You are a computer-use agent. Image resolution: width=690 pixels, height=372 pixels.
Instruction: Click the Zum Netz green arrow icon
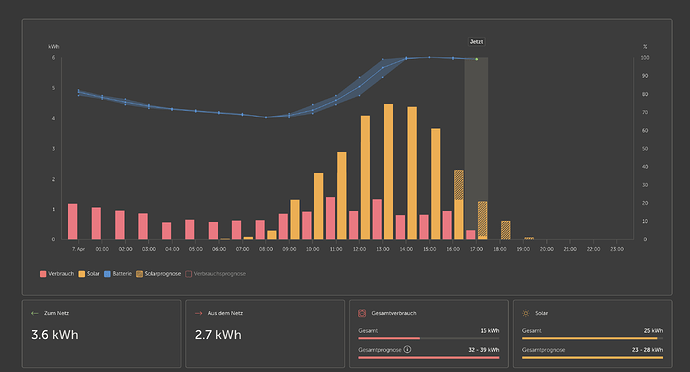pyautogui.click(x=35, y=313)
